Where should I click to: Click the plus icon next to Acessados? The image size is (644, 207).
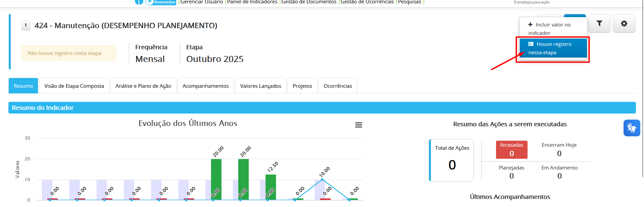[x=150, y=2]
